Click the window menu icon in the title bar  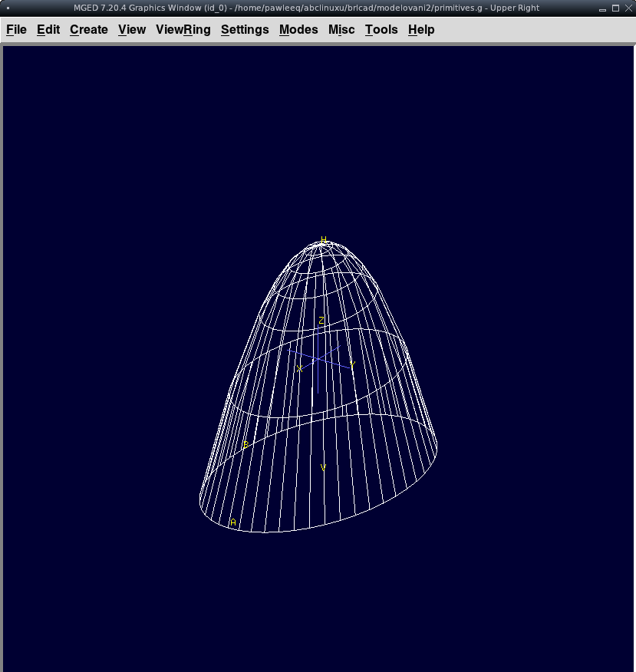pyautogui.click(x=8, y=8)
